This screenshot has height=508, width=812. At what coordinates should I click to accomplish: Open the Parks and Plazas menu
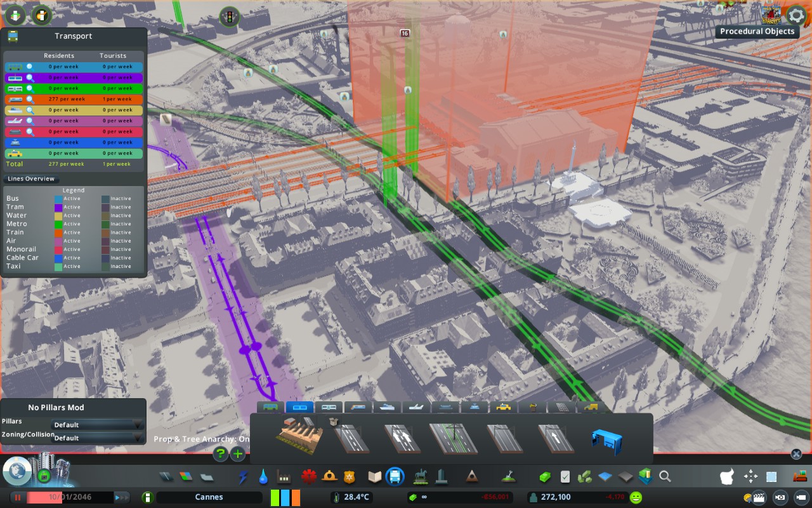[x=420, y=476]
